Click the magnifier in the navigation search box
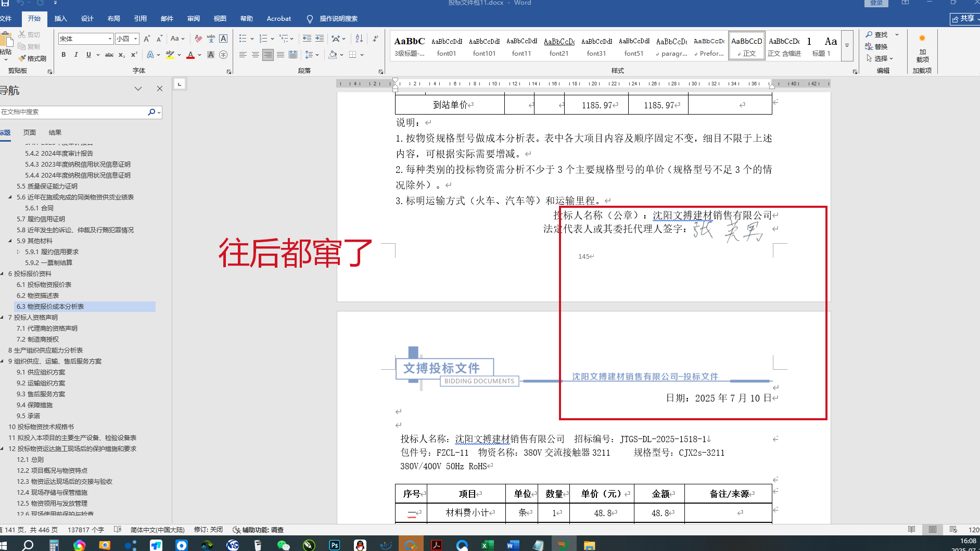The height and width of the screenshot is (551, 980). [x=151, y=112]
